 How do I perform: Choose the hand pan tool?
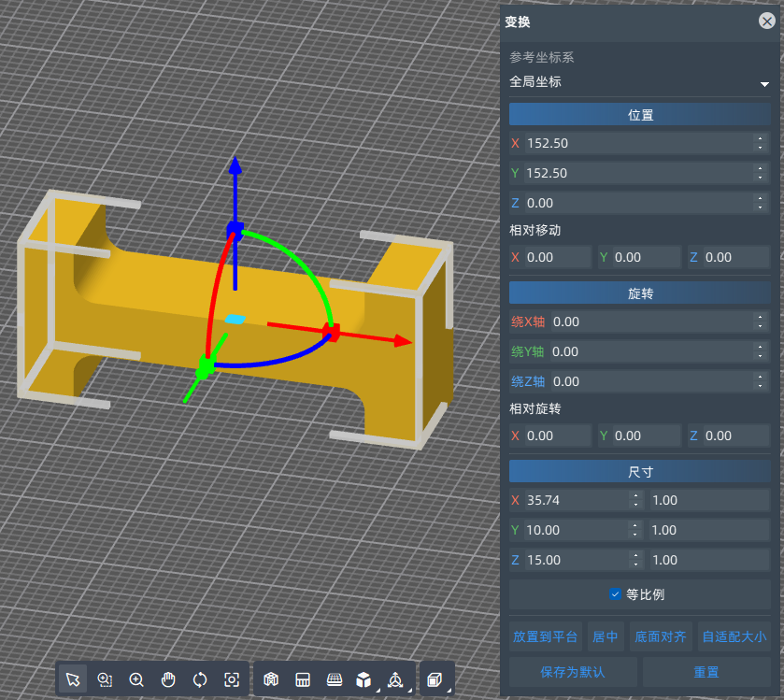[x=168, y=679]
